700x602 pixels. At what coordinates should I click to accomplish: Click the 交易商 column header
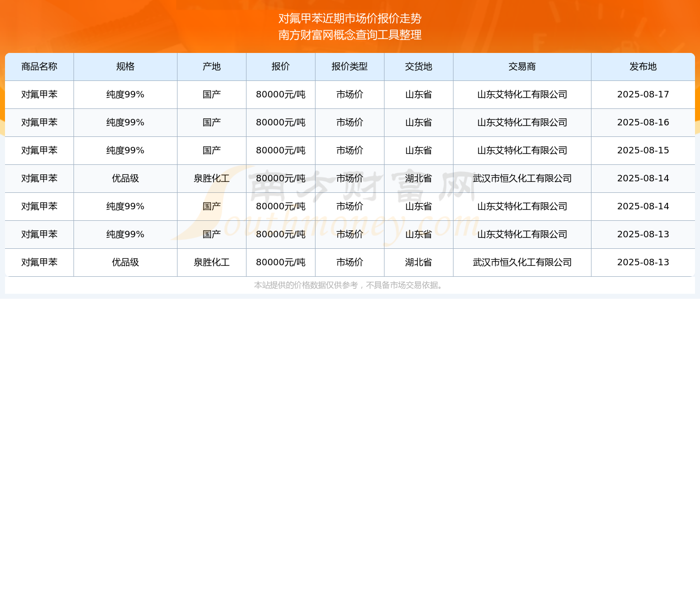[522, 66]
